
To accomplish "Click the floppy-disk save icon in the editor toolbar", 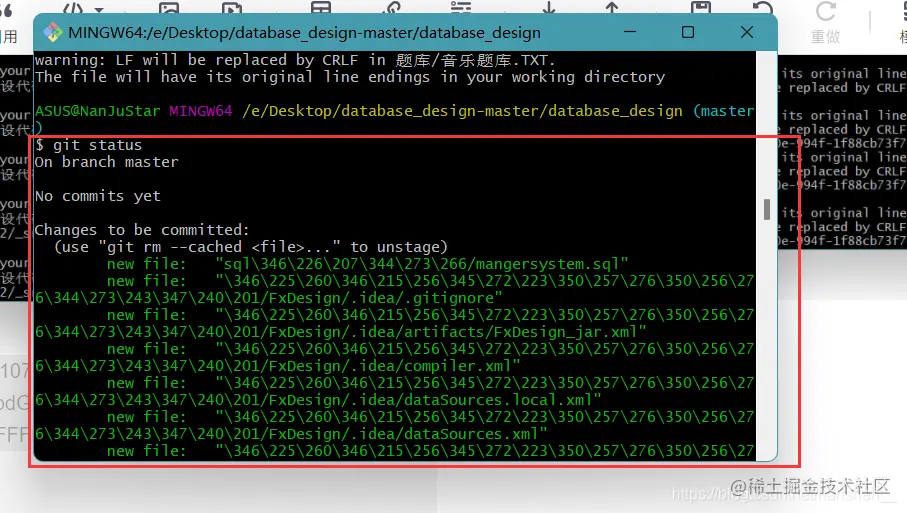I will [700, 7].
